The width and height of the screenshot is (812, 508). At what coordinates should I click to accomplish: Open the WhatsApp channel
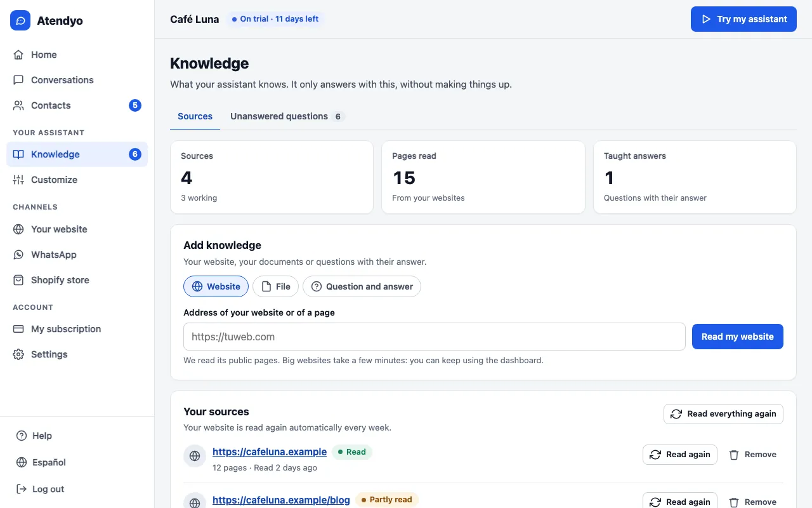pos(77,255)
